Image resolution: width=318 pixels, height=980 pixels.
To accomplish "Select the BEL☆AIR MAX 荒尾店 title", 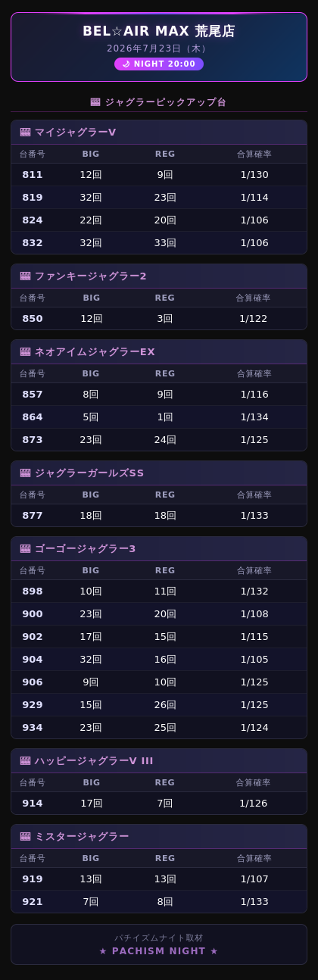I will [x=159, y=31].
